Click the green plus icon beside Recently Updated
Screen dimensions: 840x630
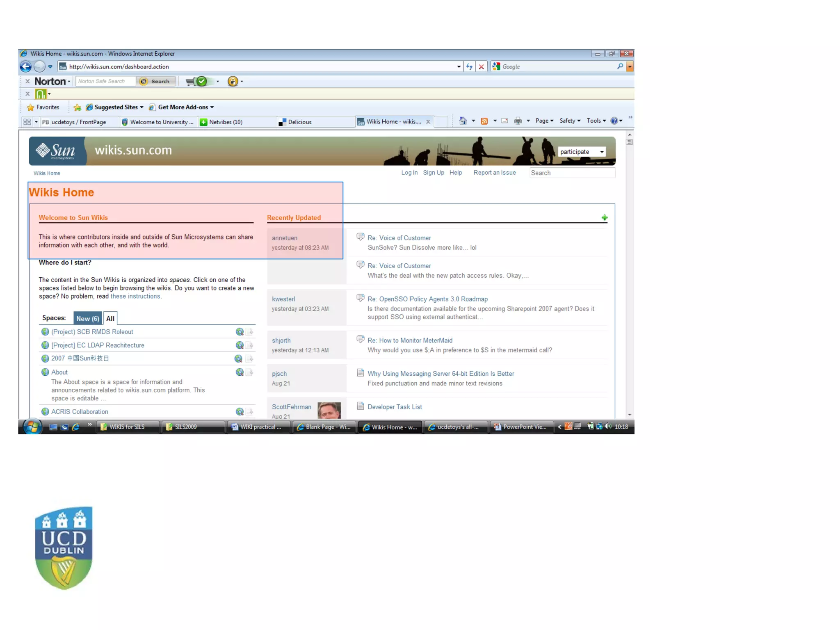[x=604, y=218]
